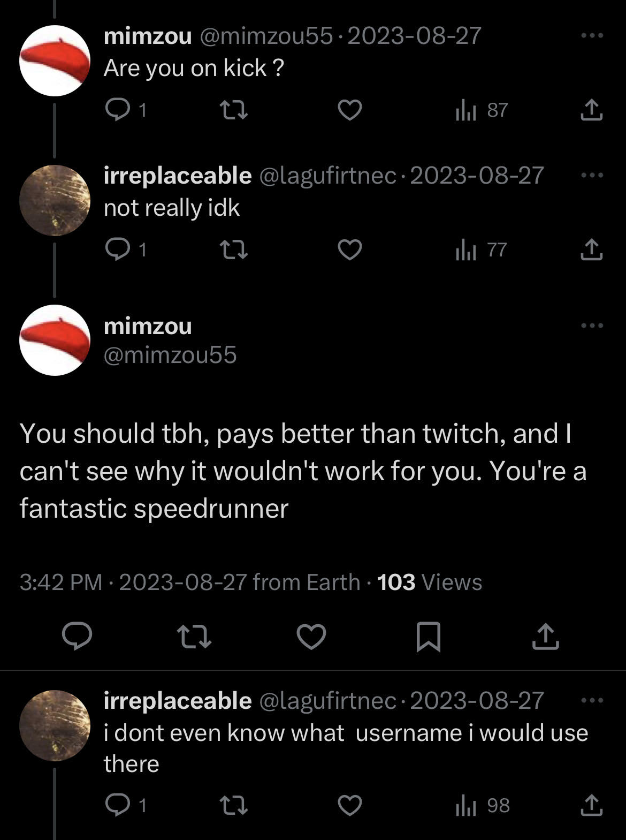Screen dimensions: 626x840
Task: Share the "Are you on kick?" tweet
Action: click(592, 110)
